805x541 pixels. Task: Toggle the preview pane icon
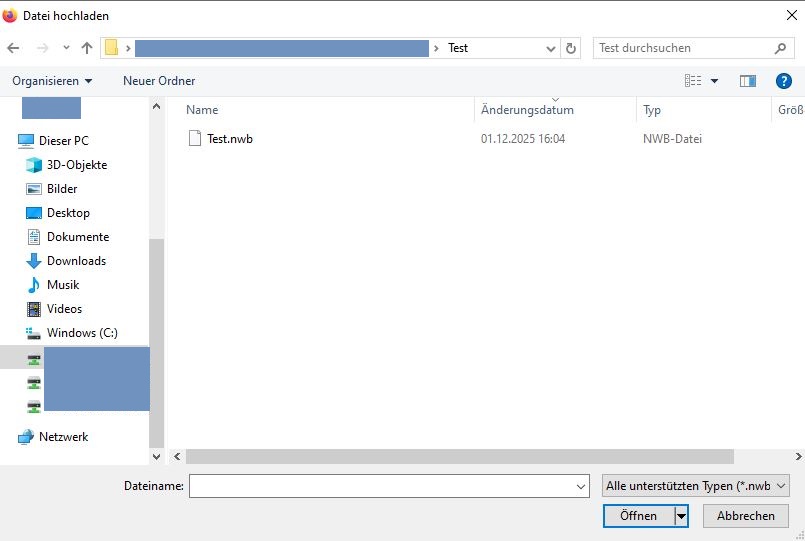click(747, 81)
